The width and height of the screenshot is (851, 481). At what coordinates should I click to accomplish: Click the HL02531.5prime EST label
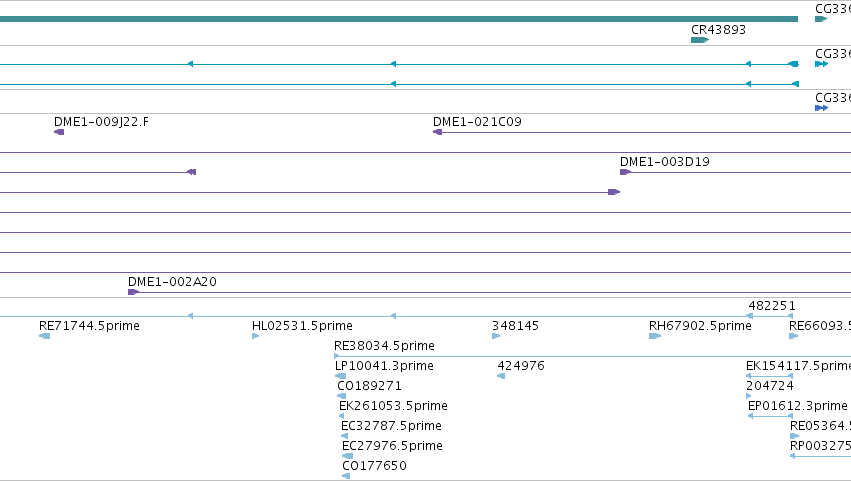pyautogui.click(x=302, y=326)
